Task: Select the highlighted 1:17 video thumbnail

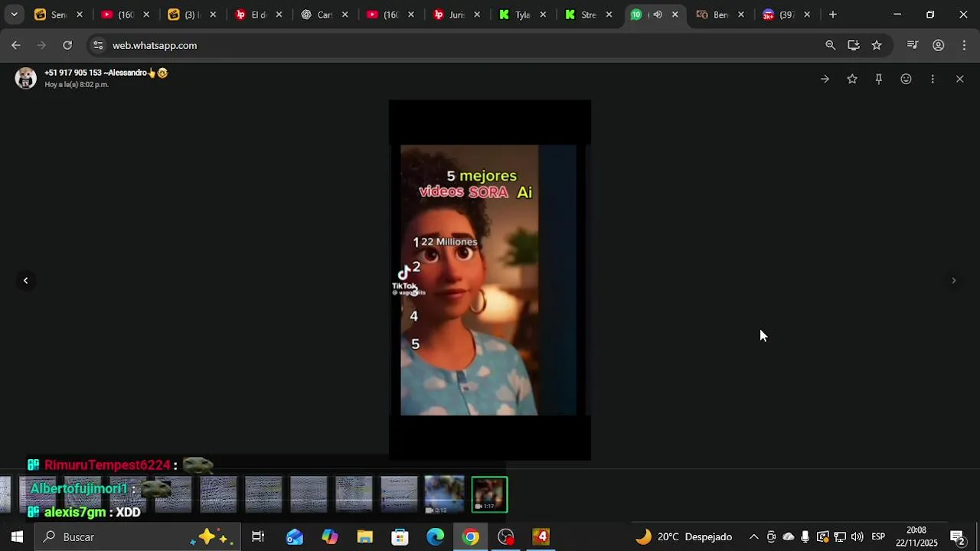Action: [x=489, y=495]
